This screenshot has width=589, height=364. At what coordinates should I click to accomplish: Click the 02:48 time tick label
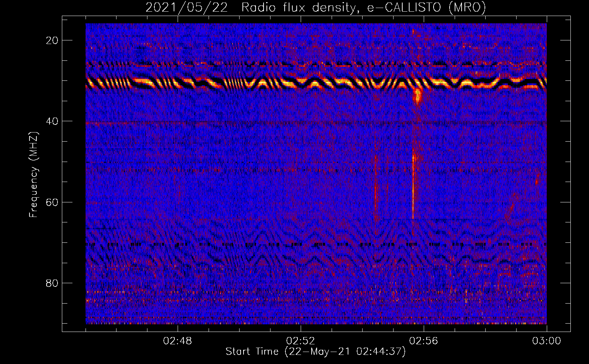point(178,341)
